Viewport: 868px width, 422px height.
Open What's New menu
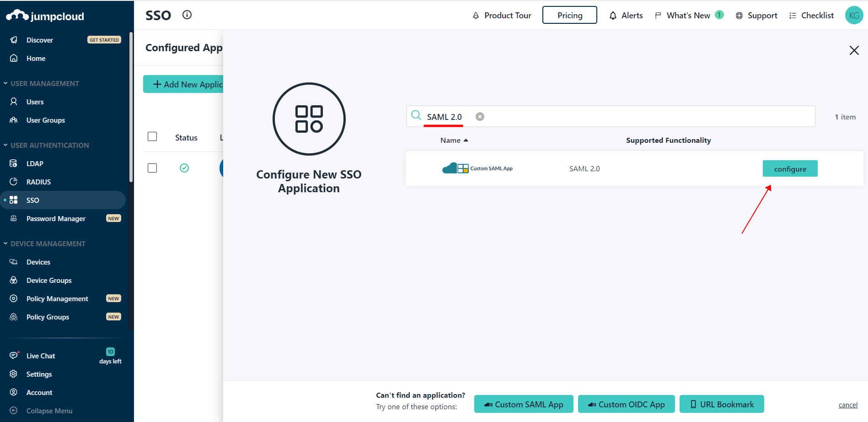[689, 16]
